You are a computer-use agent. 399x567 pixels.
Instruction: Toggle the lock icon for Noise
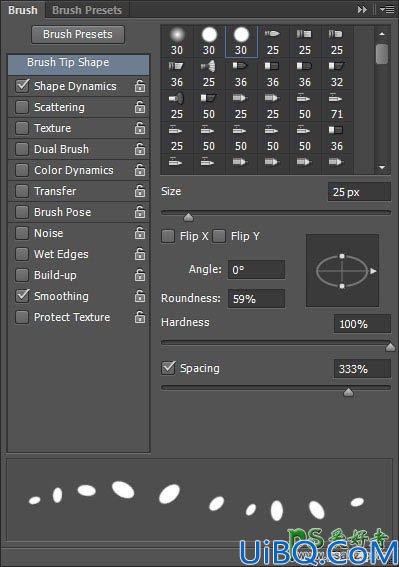(140, 233)
